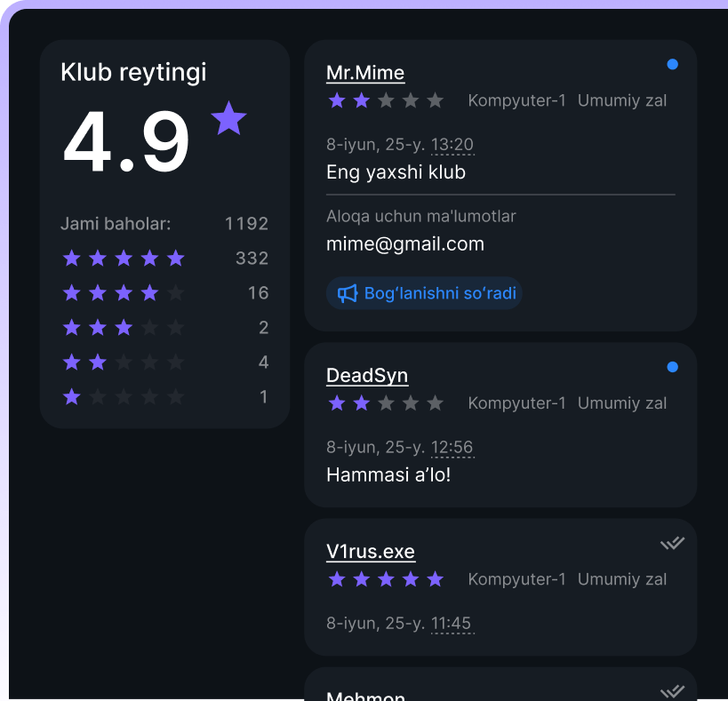Click unread blue dot on DeadSyn review
The height and width of the screenshot is (701, 728).
[672, 367]
